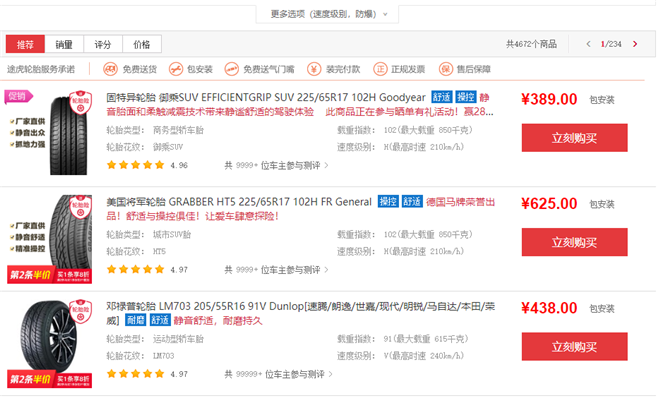
Task: Click the 装完付款 yen icon
Action: click(x=314, y=69)
